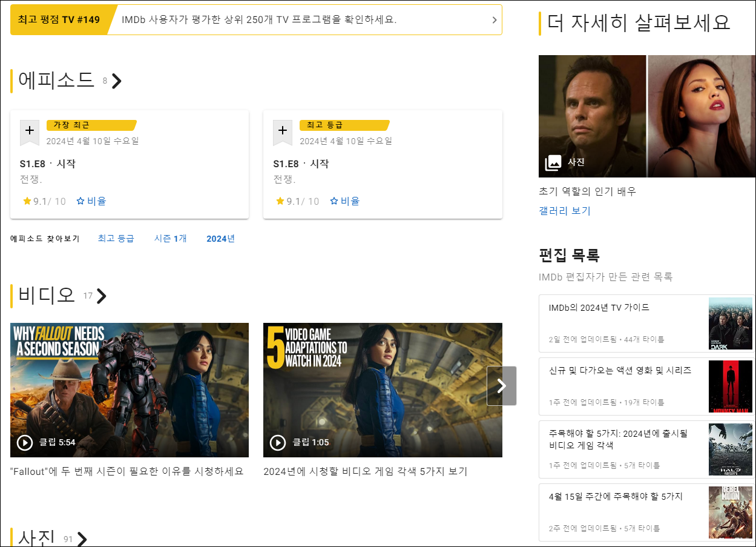Screen dimensions: 756x547
Task: Add '가장 최근' episode to watchlist
Action: click(30, 132)
